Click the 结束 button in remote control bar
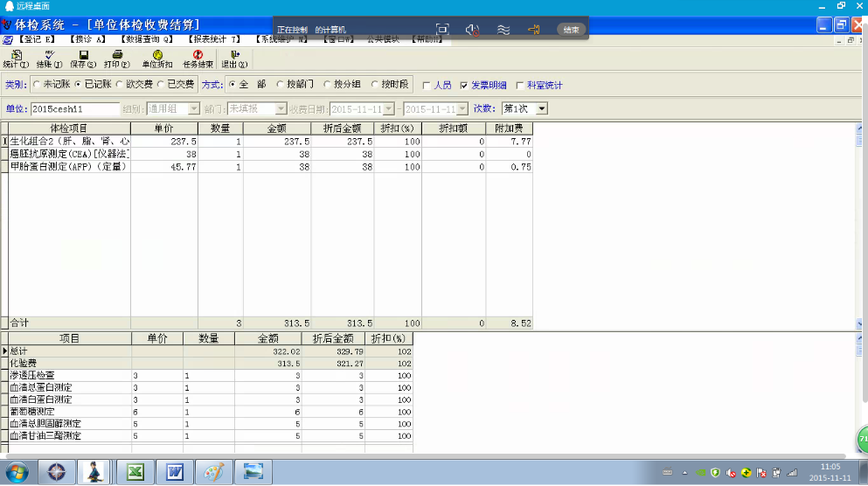 (x=571, y=30)
